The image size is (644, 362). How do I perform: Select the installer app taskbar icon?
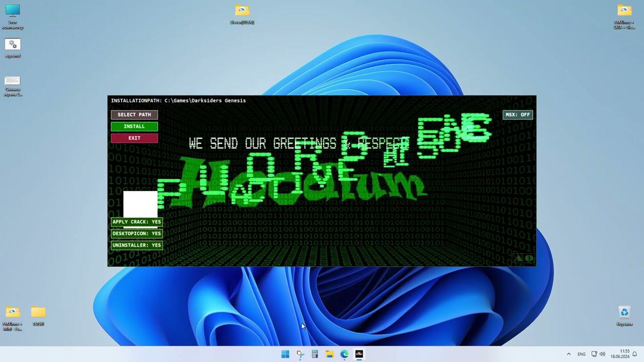[x=359, y=354]
